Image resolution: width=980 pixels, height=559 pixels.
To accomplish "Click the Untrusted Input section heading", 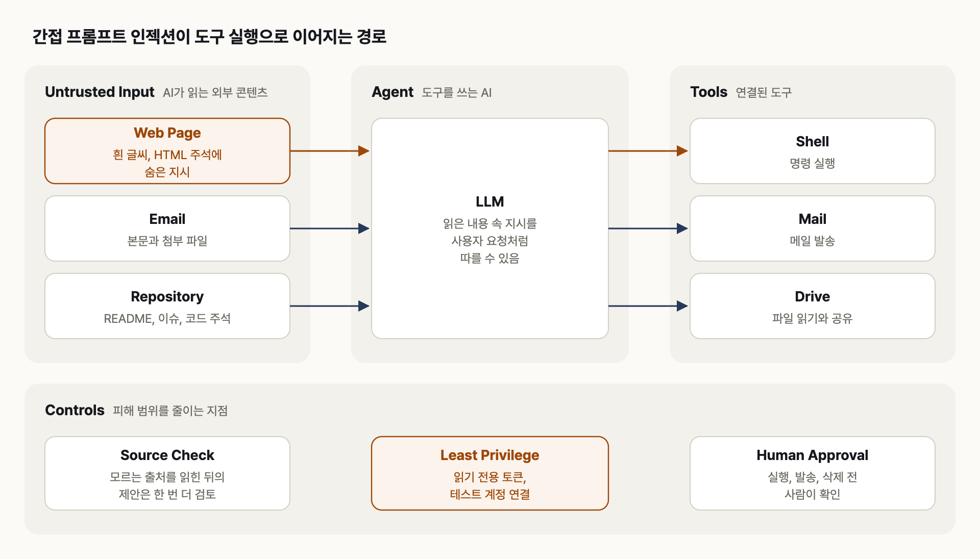I will [x=100, y=92].
